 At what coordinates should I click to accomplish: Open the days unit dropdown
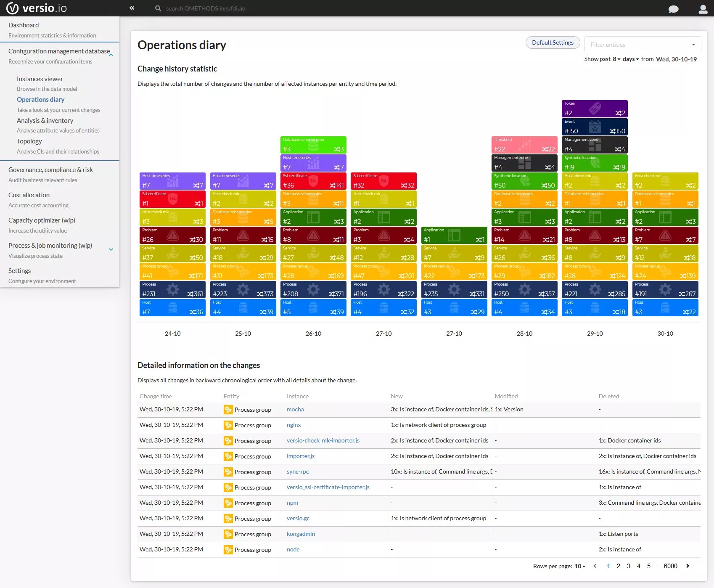(x=631, y=59)
